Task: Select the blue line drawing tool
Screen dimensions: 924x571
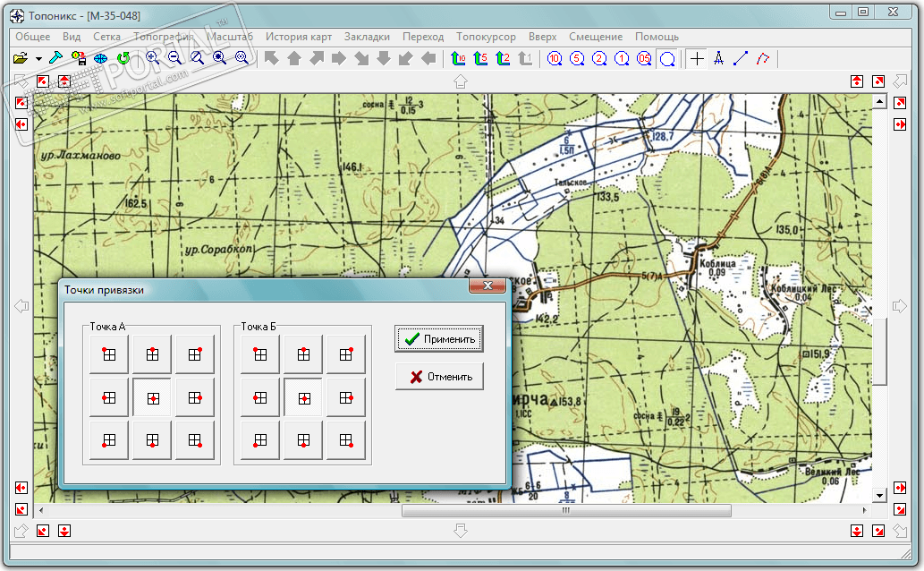Action: pyautogui.click(x=740, y=59)
